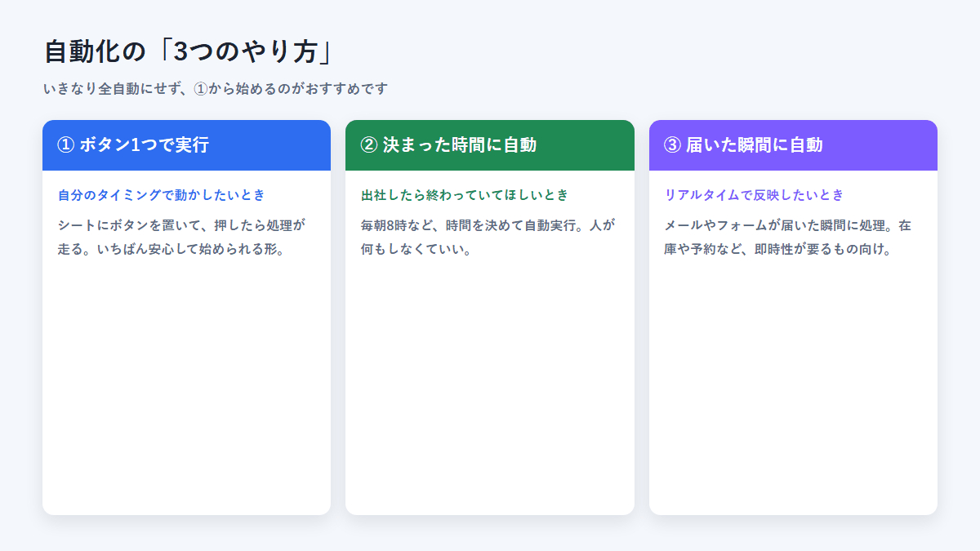Select the green header ② 決まった時間に自動

pos(490,145)
